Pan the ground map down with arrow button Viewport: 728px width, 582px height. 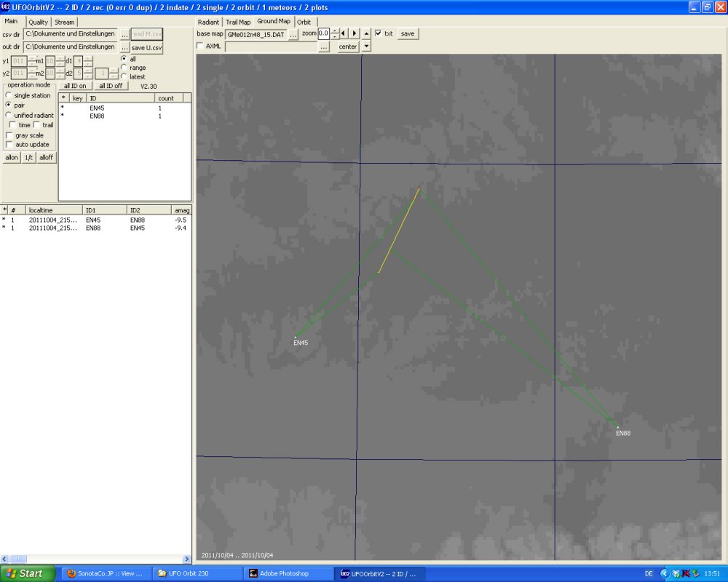point(366,47)
